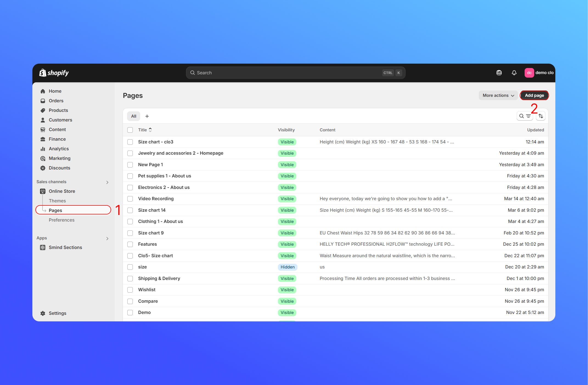
Task: Open Analytics from the sidebar
Action: (x=58, y=149)
